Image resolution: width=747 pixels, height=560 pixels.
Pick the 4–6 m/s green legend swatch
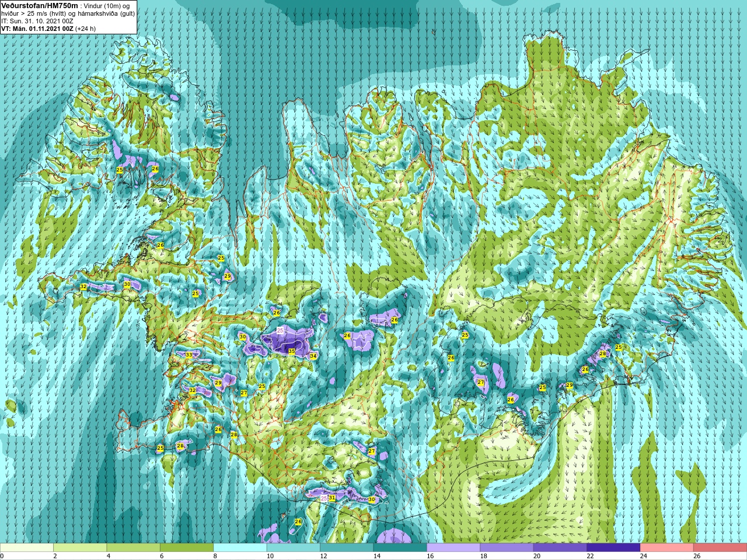click(x=134, y=548)
